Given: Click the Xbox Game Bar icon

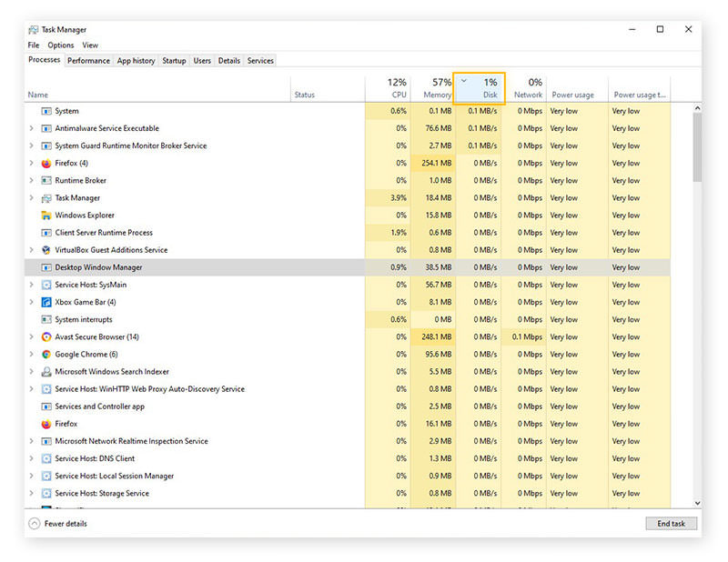Looking at the screenshot, I should click(46, 302).
